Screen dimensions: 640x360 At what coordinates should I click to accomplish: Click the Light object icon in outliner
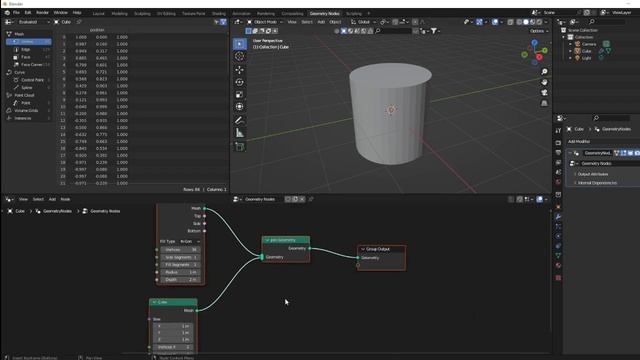pos(578,58)
